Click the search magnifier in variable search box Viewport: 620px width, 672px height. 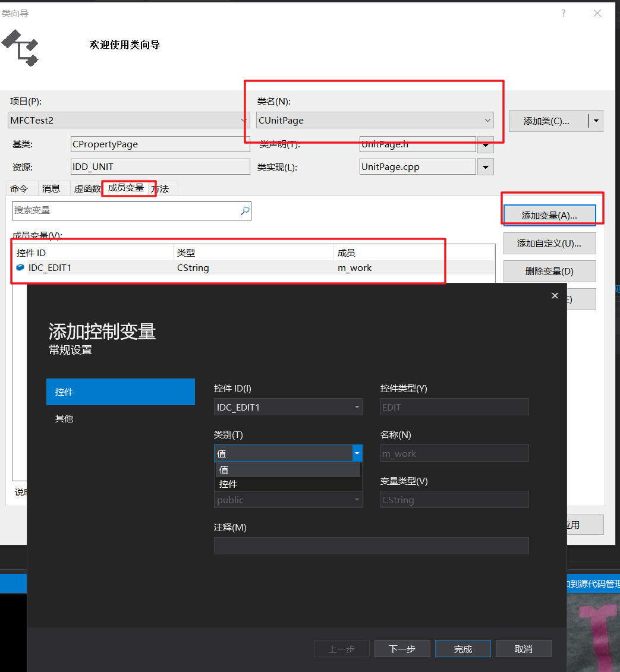click(245, 210)
